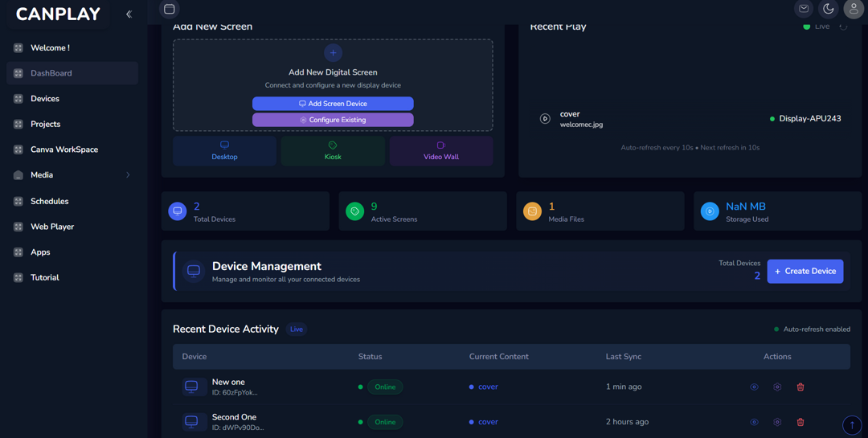Click the Media sidebar icon

[x=18, y=175]
